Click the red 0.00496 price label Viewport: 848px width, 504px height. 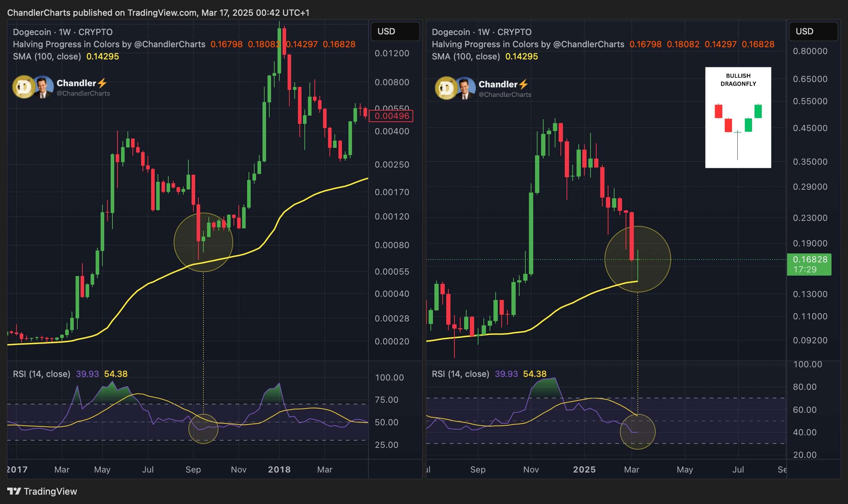pyautogui.click(x=391, y=116)
